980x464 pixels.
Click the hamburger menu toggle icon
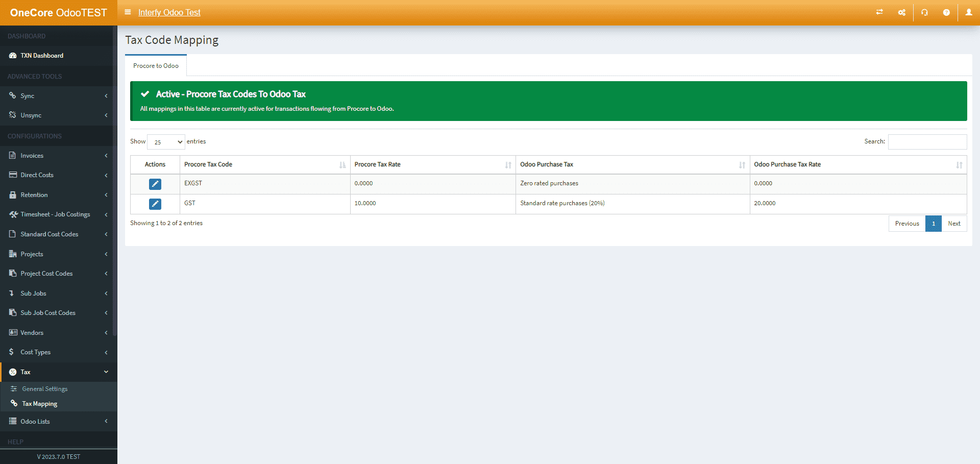(x=128, y=12)
